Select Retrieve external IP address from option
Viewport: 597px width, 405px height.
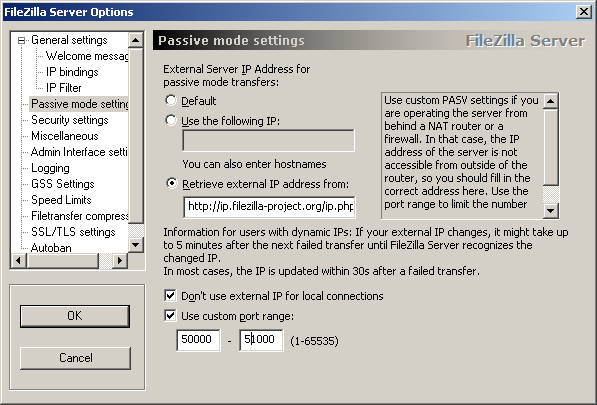click(x=172, y=183)
